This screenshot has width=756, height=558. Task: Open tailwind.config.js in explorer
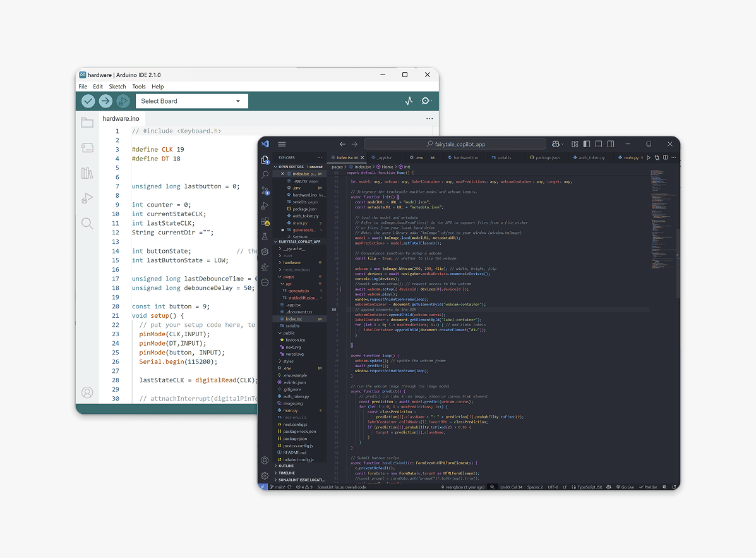tap(298, 459)
